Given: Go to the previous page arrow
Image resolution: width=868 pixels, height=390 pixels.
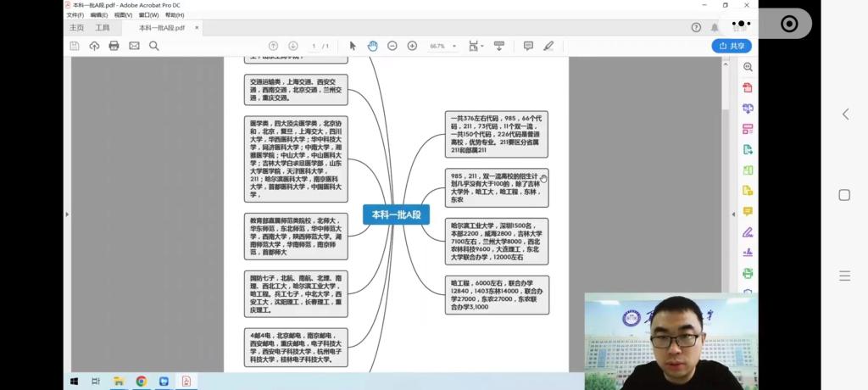Looking at the screenshot, I should click(x=273, y=46).
